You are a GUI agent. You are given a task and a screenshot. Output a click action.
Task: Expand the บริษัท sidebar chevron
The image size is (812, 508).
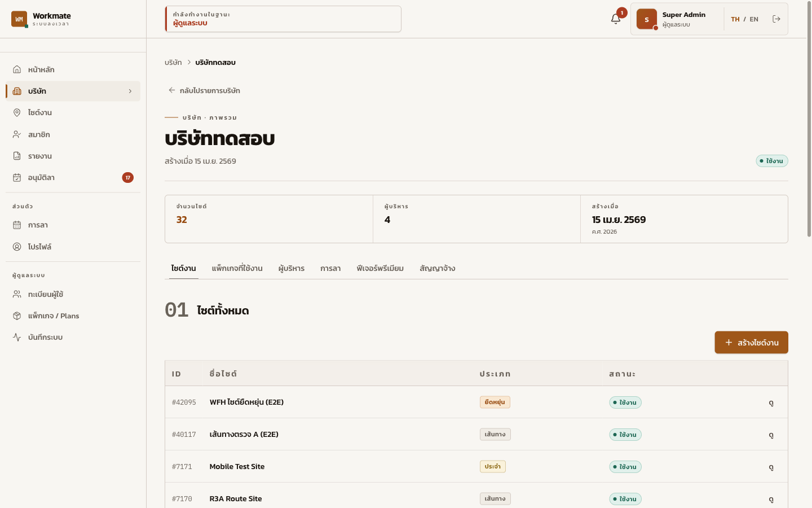[130, 91]
